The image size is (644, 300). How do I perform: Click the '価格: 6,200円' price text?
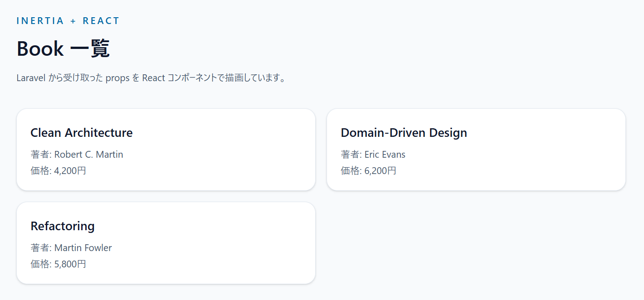pos(368,171)
